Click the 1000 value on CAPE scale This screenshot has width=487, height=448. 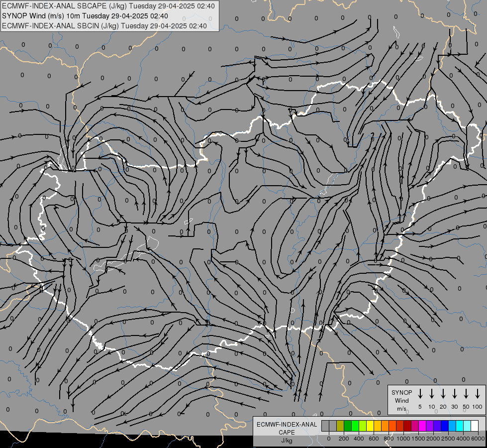coord(403,439)
